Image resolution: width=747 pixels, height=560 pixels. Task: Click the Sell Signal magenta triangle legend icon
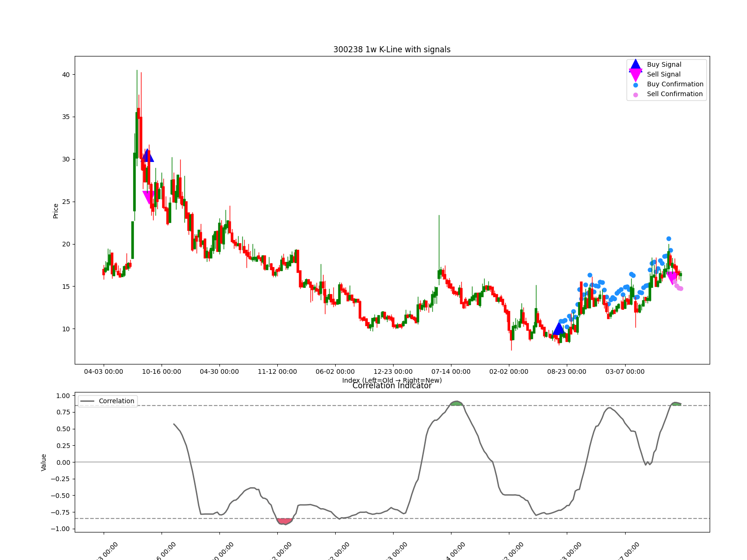pos(635,75)
